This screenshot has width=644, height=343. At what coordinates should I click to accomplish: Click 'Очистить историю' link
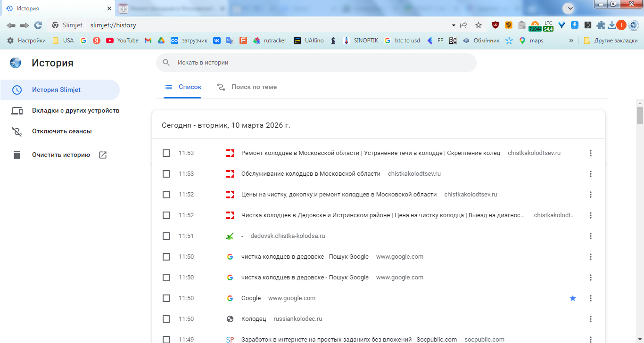[60, 155]
